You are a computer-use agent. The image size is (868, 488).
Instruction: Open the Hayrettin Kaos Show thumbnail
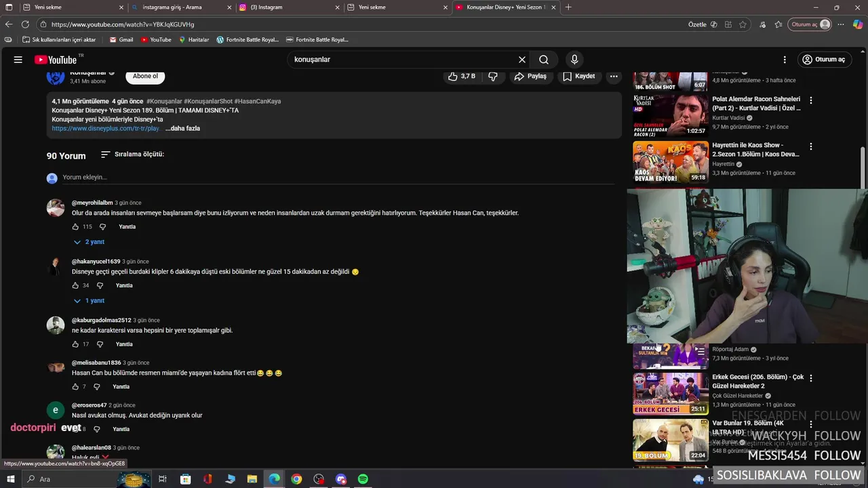(x=671, y=161)
